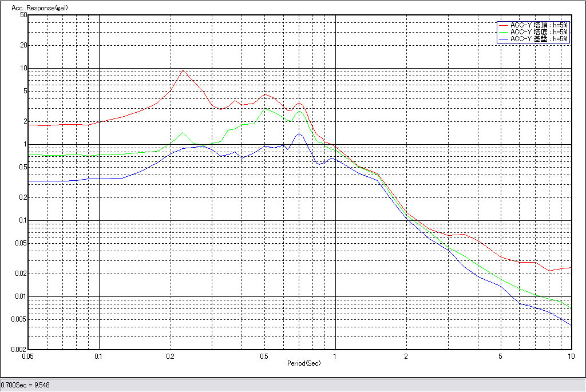This screenshot has height=392, width=586.
Task: Click the y-axis tick label 0.002
Action: click(19, 349)
